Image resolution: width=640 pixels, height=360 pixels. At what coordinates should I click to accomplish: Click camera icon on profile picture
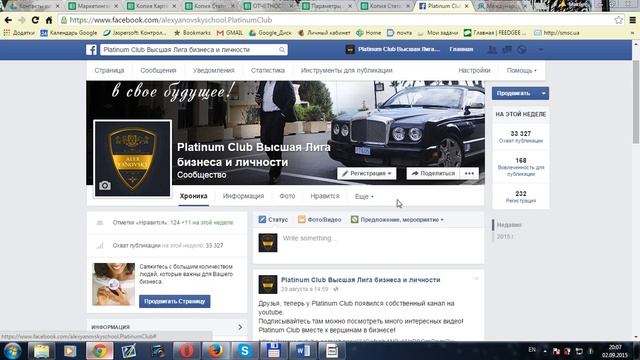(105, 185)
